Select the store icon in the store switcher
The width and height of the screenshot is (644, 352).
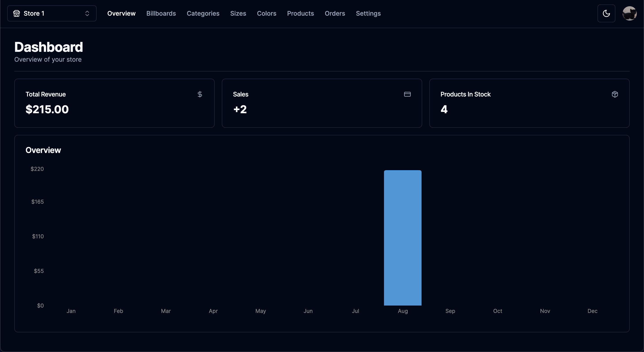pos(17,13)
